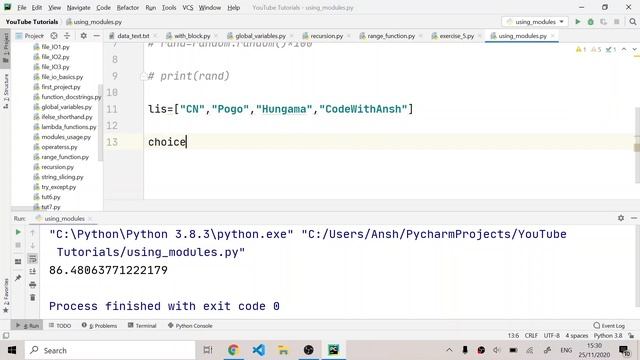Collapse all in the Project panel toolbar
The width and height of the screenshot is (640, 360).
[x=67, y=36]
